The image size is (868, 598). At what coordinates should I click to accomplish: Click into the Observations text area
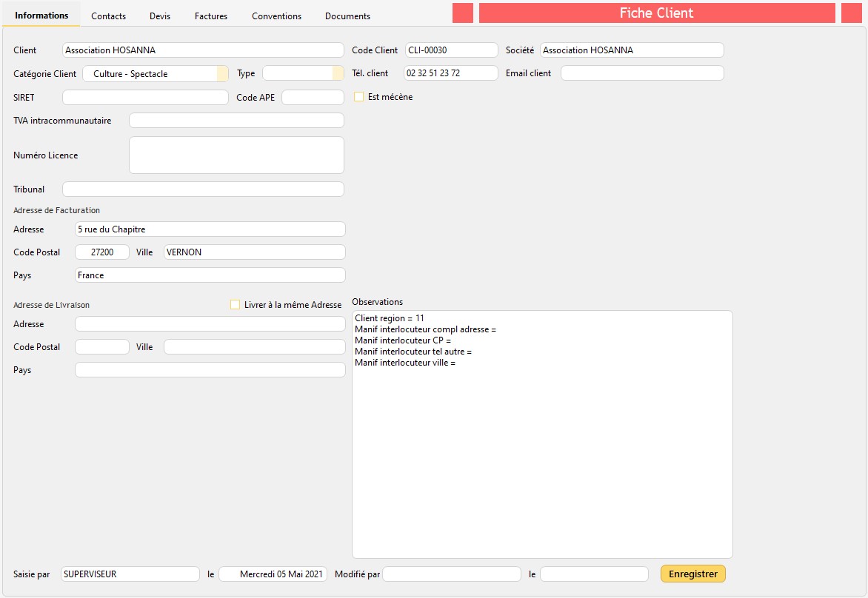click(x=541, y=459)
